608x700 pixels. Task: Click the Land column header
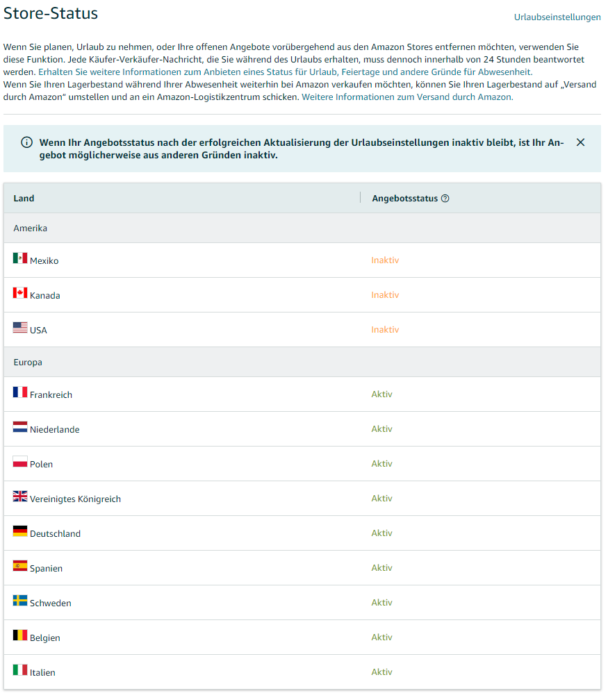[24, 198]
